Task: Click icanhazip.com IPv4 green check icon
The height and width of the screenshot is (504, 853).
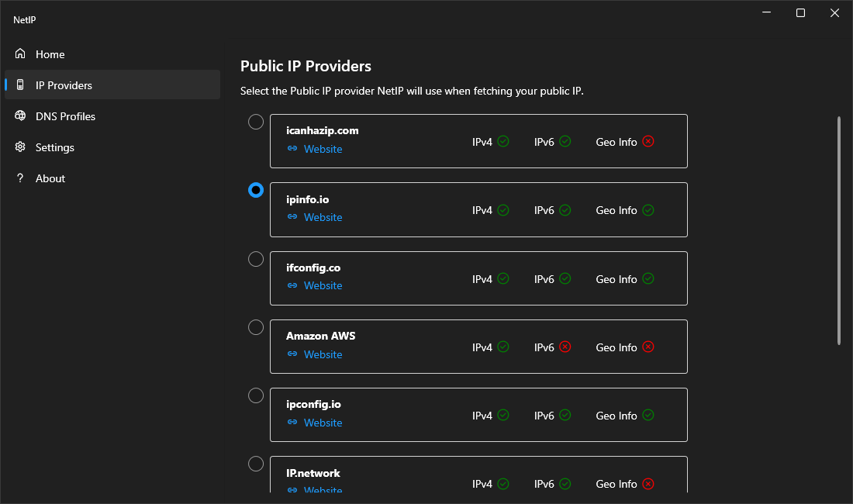Action: pyautogui.click(x=503, y=141)
